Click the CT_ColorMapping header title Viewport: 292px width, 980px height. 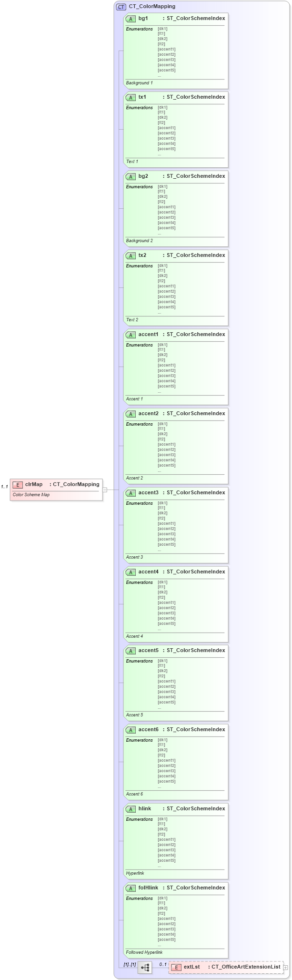[x=152, y=7]
